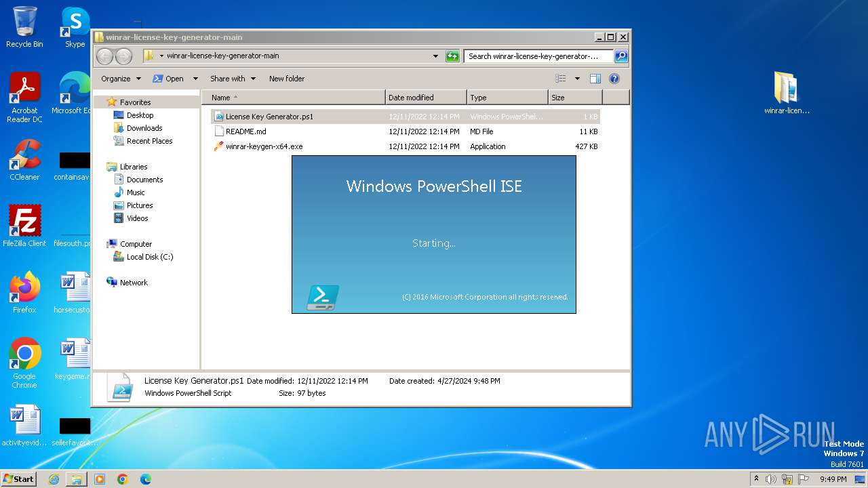
Task: Launch Skype from the desktop
Action: pos(75,27)
